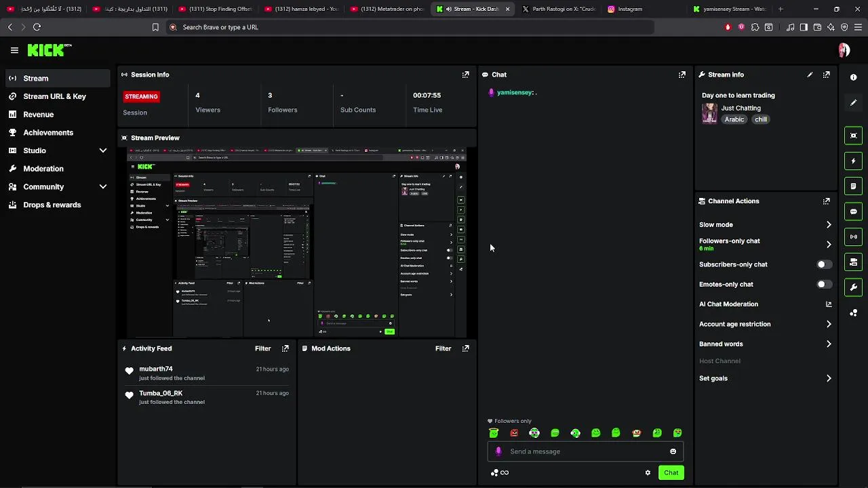The image size is (868, 488).
Task: Click the chill tag in Stream Info
Action: pyautogui.click(x=761, y=119)
